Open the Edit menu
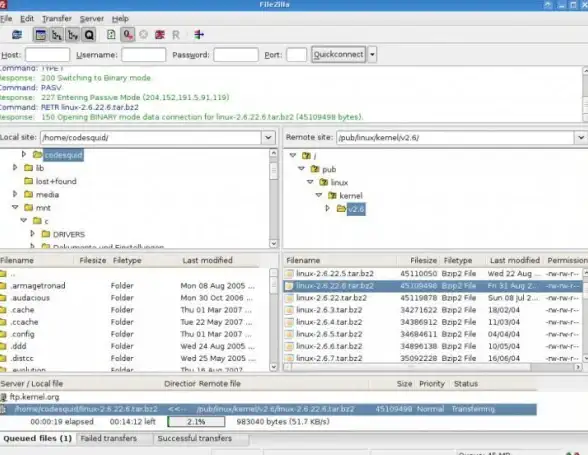Viewport: 588px width, 455px height. click(27, 19)
